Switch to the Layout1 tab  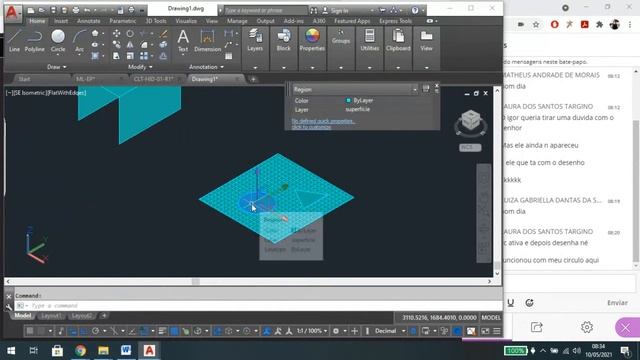(51, 316)
